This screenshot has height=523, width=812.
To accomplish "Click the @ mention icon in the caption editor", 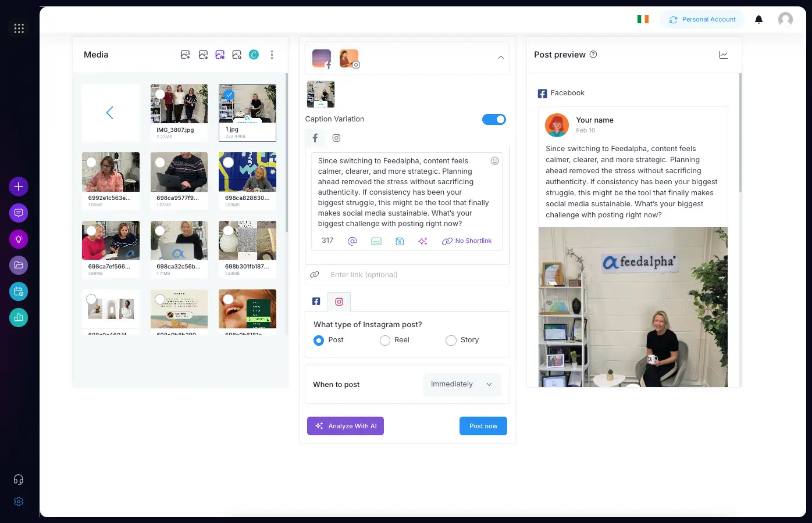I will click(352, 241).
